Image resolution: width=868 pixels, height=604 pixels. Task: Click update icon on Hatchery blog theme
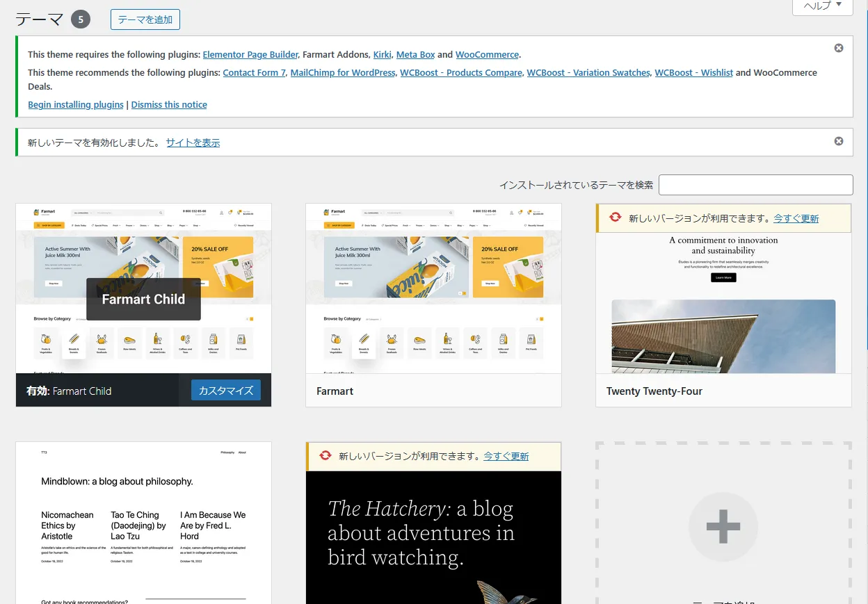click(325, 456)
